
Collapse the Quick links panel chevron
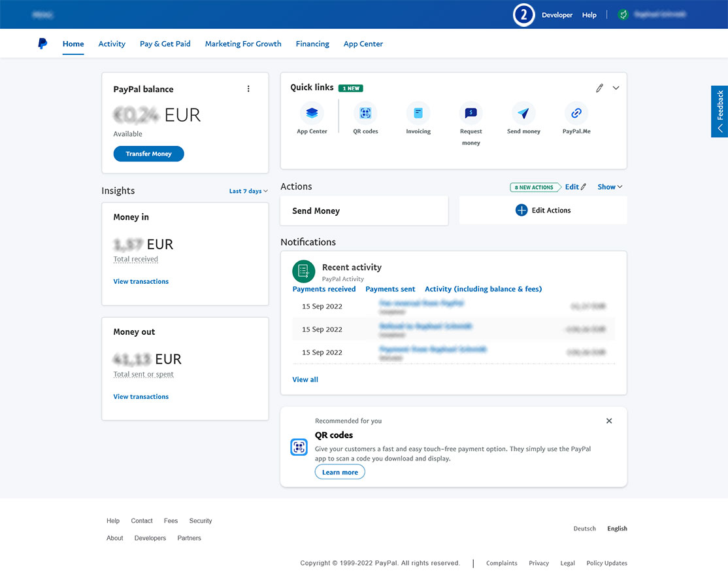(x=616, y=88)
